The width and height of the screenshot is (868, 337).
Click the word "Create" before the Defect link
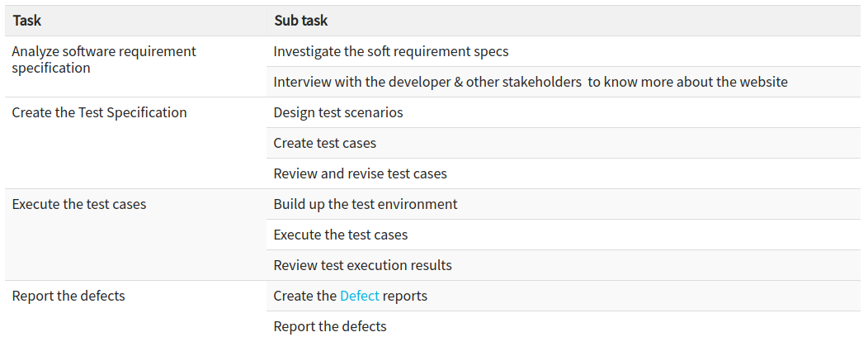pyautogui.click(x=294, y=296)
